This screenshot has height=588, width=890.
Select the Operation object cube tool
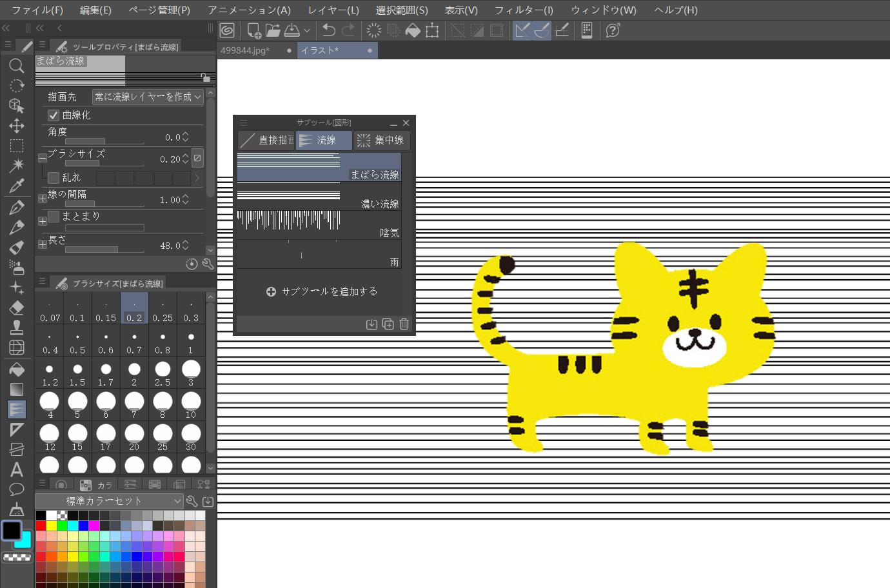tap(17, 106)
